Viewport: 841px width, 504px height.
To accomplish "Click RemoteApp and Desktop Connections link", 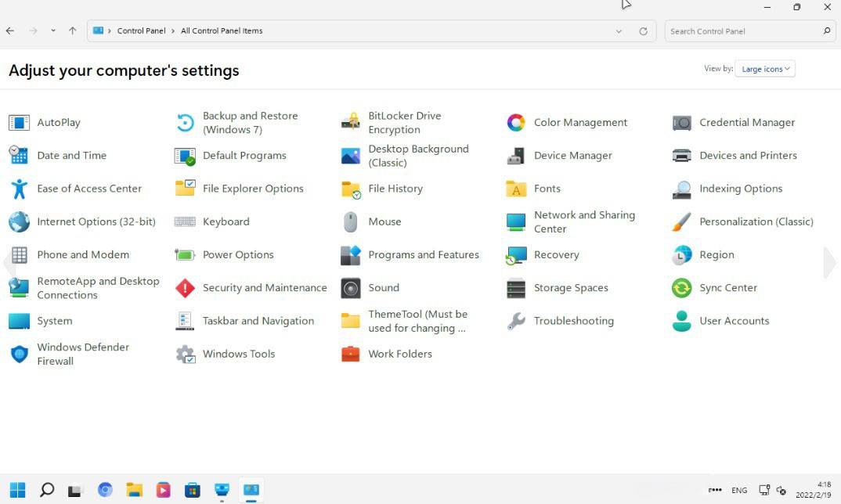I will (98, 288).
